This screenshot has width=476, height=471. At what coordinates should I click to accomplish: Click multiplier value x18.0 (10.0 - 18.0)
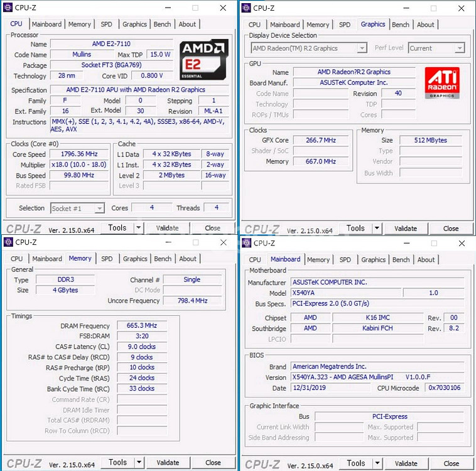coord(79,165)
